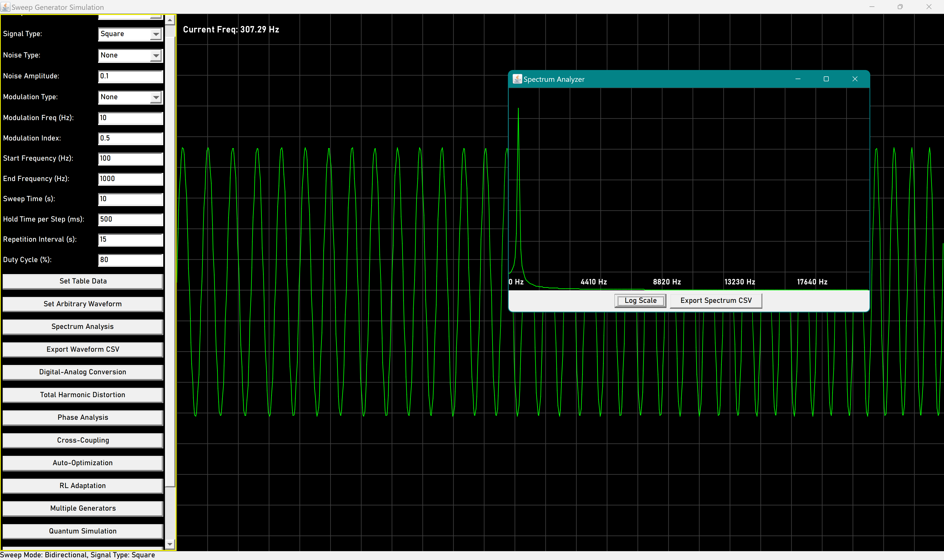Click the Spectrum Analyzer Java window icon
The height and width of the screenshot is (560, 944).
point(517,79)
